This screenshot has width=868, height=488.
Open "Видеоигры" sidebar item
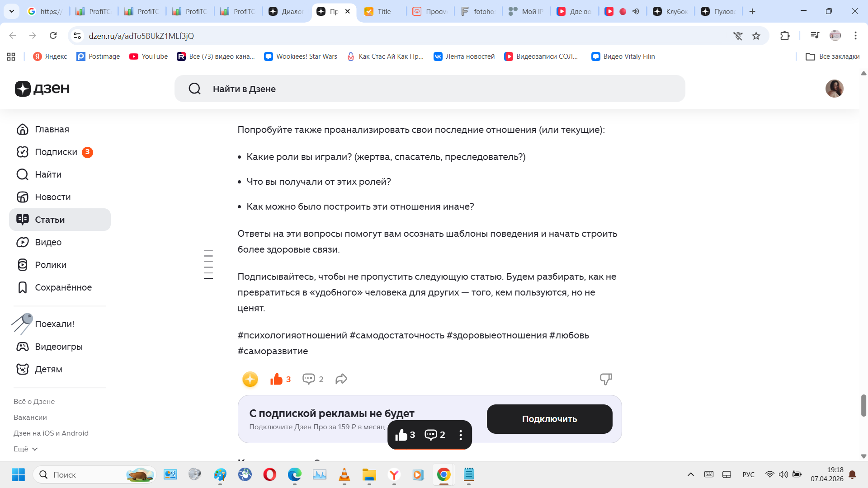(58, 347)
